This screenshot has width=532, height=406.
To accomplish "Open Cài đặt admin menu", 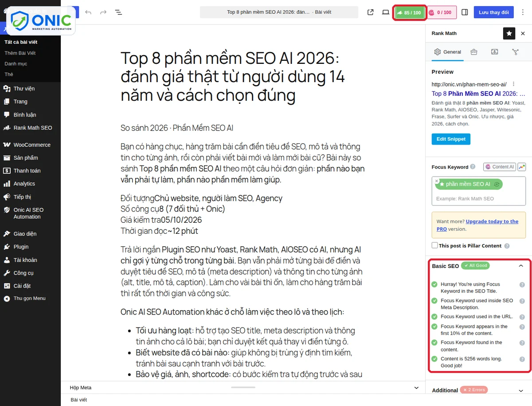I will point(22,286).
